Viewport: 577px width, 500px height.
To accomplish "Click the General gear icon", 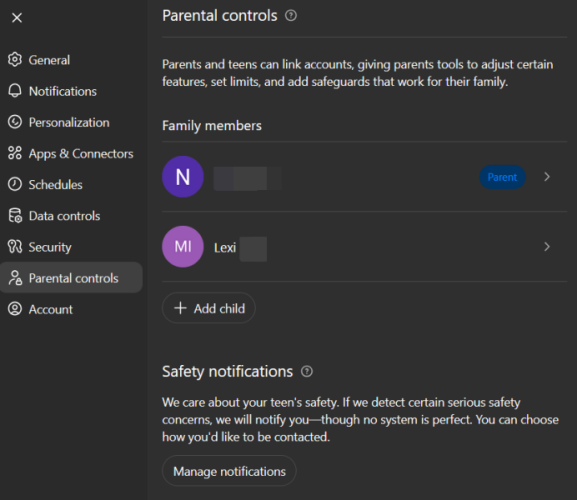I will click(x=15, y=60).
